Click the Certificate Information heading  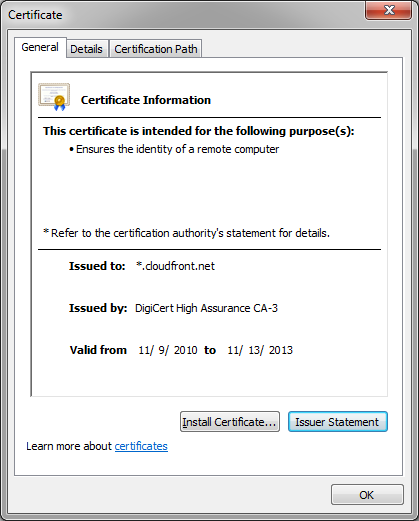pos(146,100)
